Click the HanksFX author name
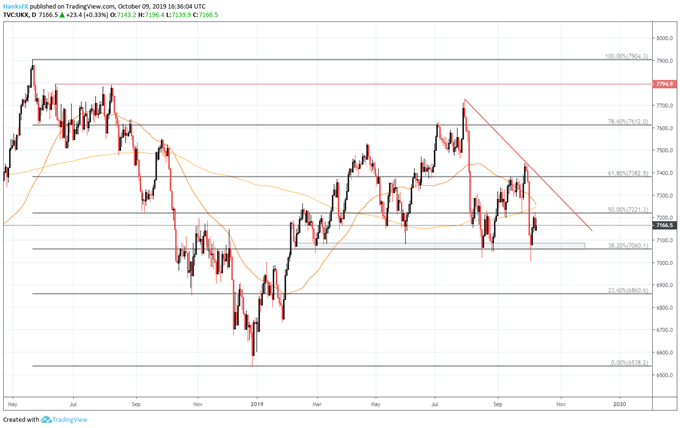 [x=16, y=7]
